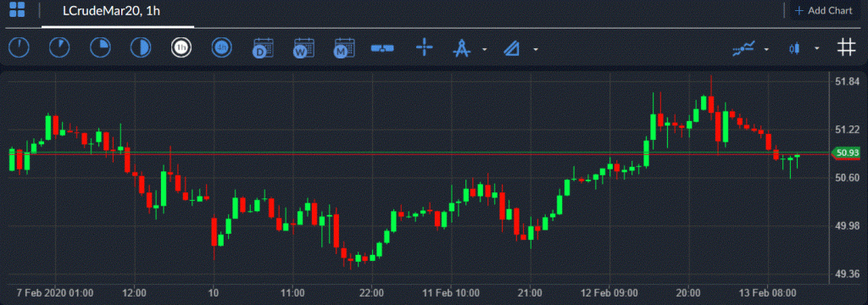Click the 49.98 price axis label
Screen dimensions: 868x305
point(847,225)
